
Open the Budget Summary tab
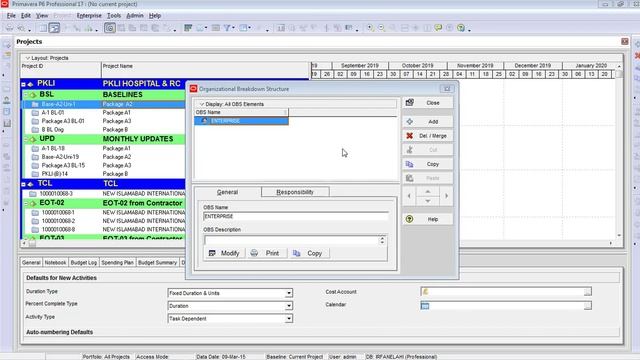click(157, 262)
